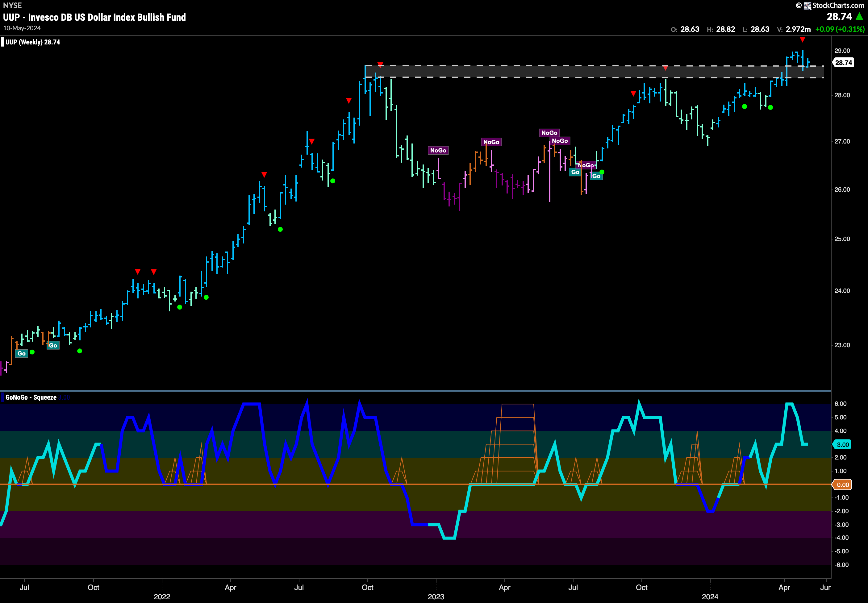Click the 25.00 price axis label
Image resolution: width=868 pixels, height=603 pixels.
(x=842, y=239)
